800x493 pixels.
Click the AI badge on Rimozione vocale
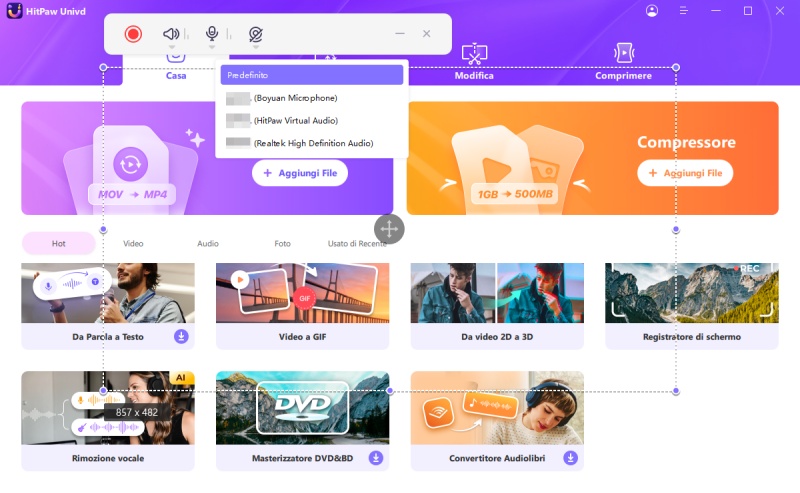click(x=181, y=378)
